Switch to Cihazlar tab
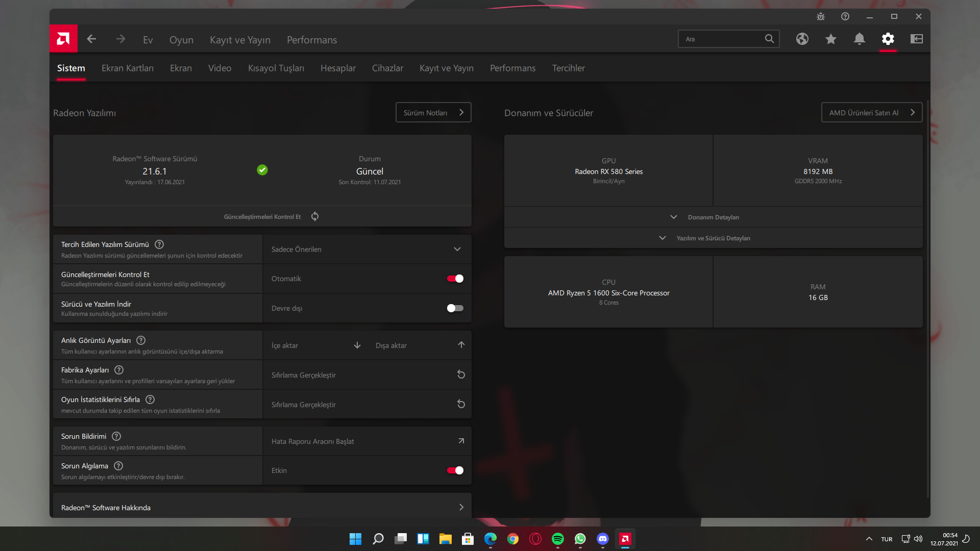The width and height of the screenshot is (980, 551). [387, 68]
